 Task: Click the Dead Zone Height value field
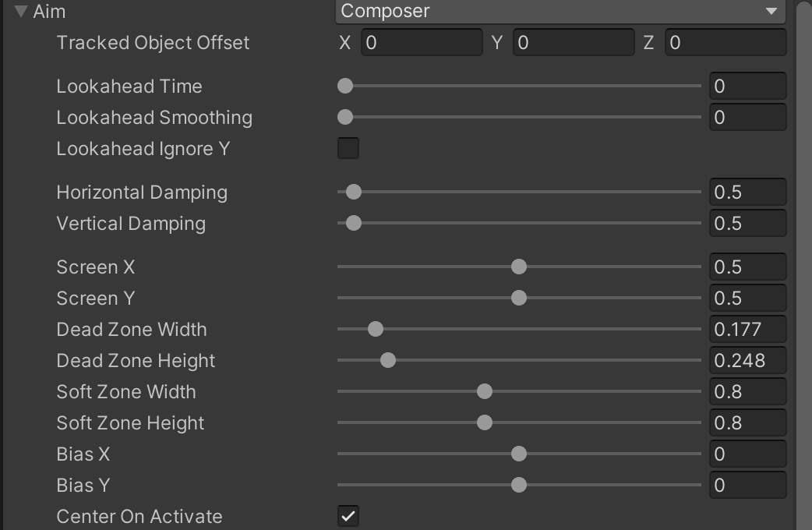pos(747,361)
